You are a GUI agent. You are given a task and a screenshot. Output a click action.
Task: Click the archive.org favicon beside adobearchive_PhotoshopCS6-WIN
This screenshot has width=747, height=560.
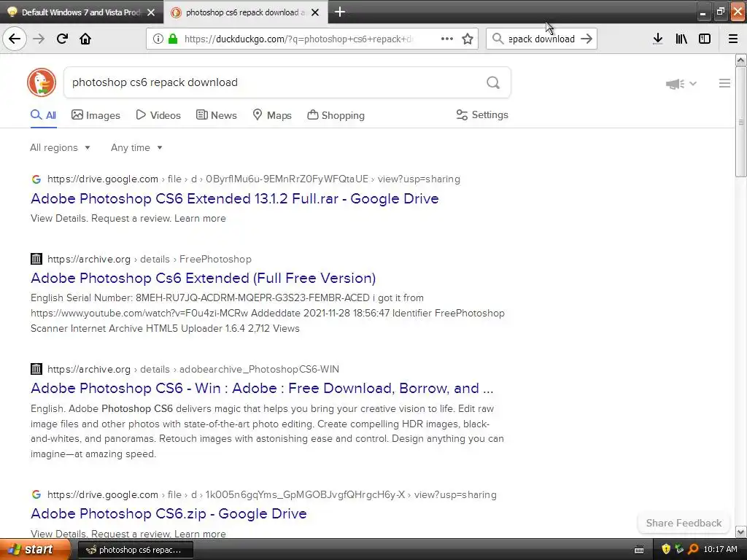click(x=36, y=369)
